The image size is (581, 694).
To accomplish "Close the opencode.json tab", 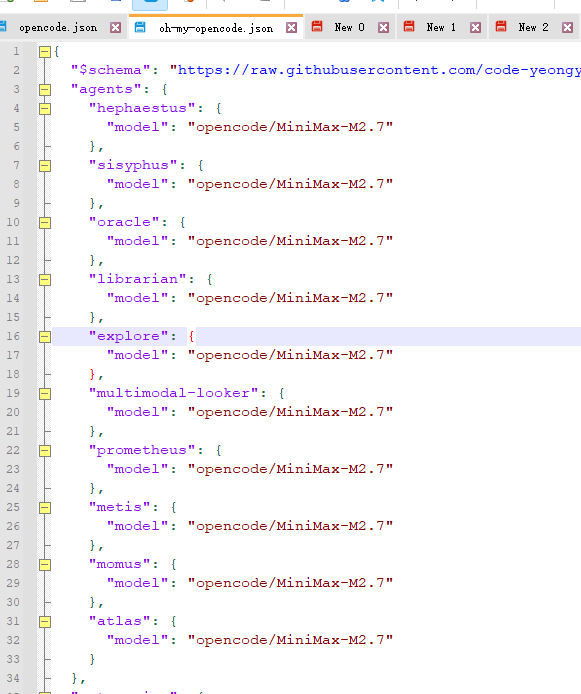I will (115, 28).
